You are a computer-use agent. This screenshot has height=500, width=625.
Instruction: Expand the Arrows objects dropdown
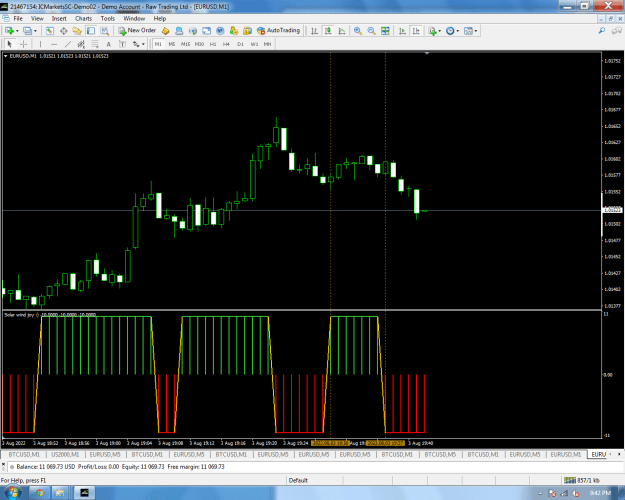[x=143, y=44]
